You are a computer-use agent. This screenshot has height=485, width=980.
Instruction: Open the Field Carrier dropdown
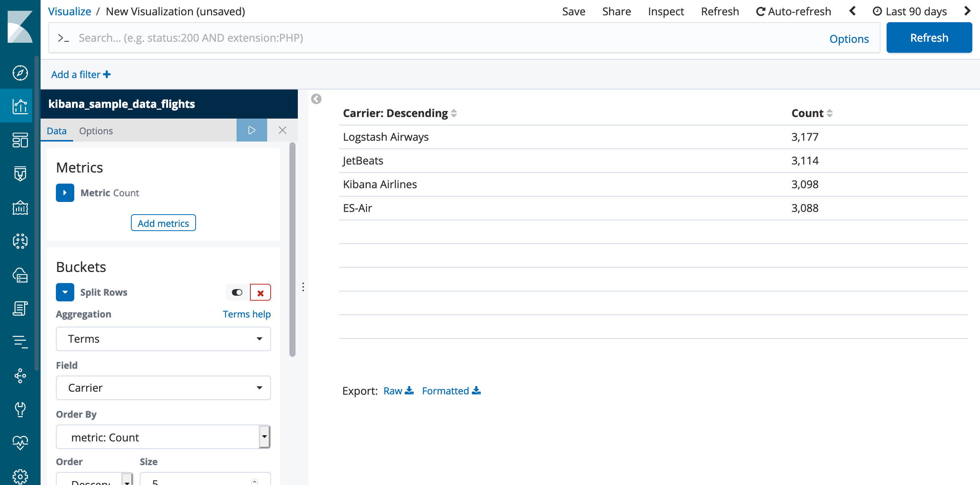pos(163,388)
